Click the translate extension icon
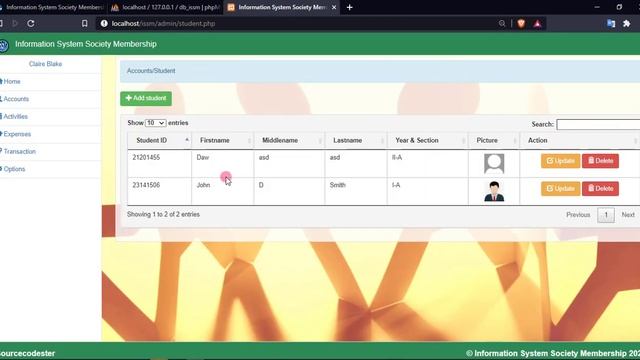 tap(611, 24)
